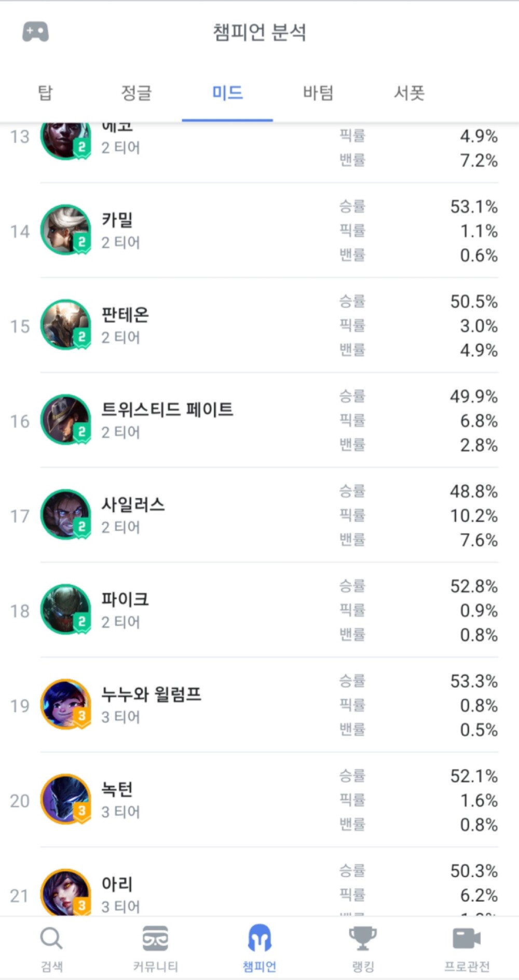
Task: Open the 커뮤니티 community icon
Action: (155, 938)
